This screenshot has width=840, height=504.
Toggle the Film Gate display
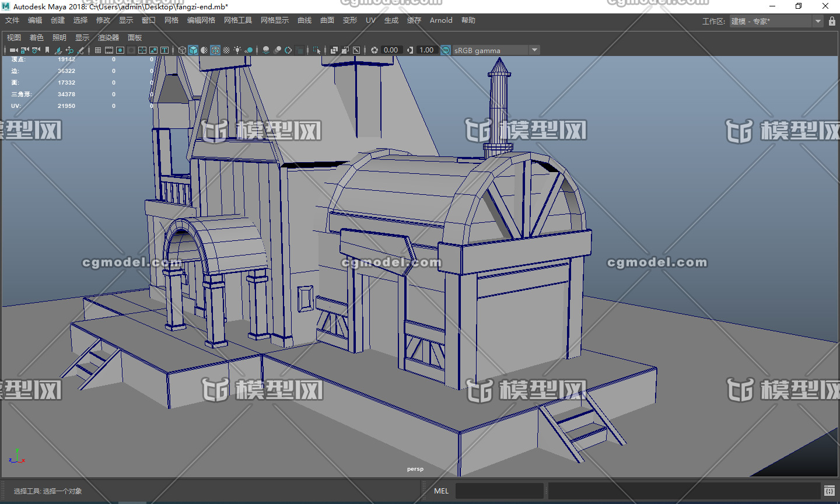click(109, 50)
